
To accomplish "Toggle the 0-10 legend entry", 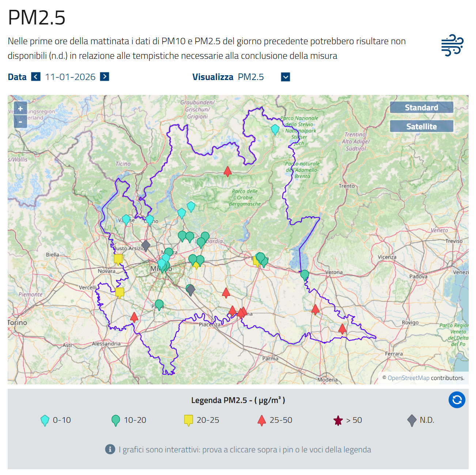I will click(x=56, y=420).
